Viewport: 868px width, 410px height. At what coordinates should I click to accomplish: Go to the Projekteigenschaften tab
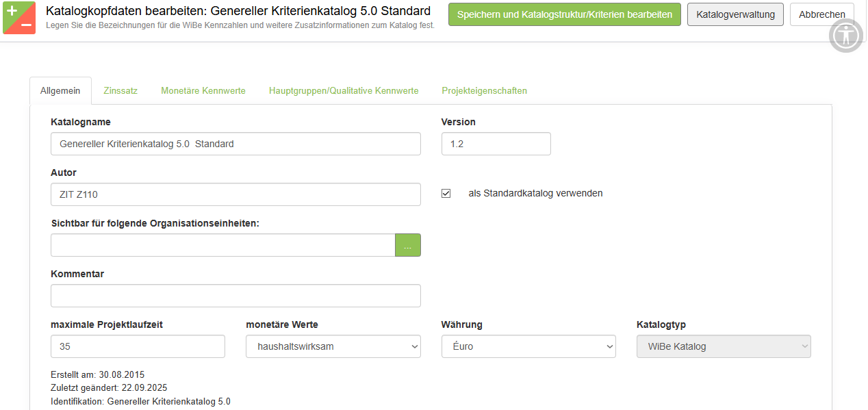(485, 91)
